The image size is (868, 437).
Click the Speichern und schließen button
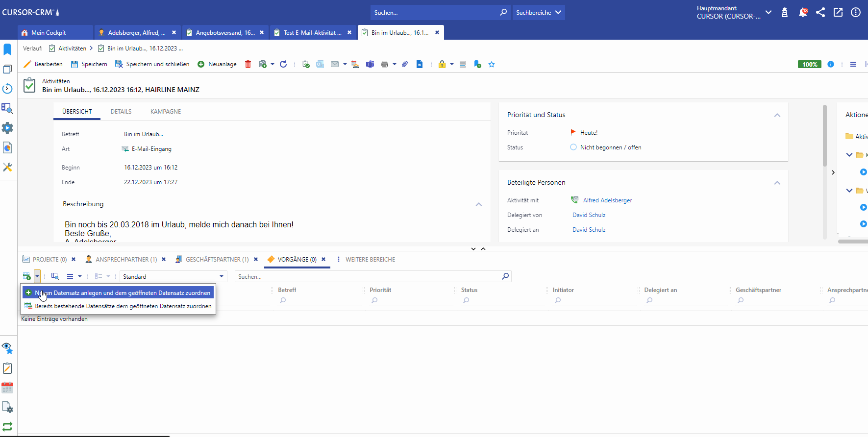(x=152, y=64)
